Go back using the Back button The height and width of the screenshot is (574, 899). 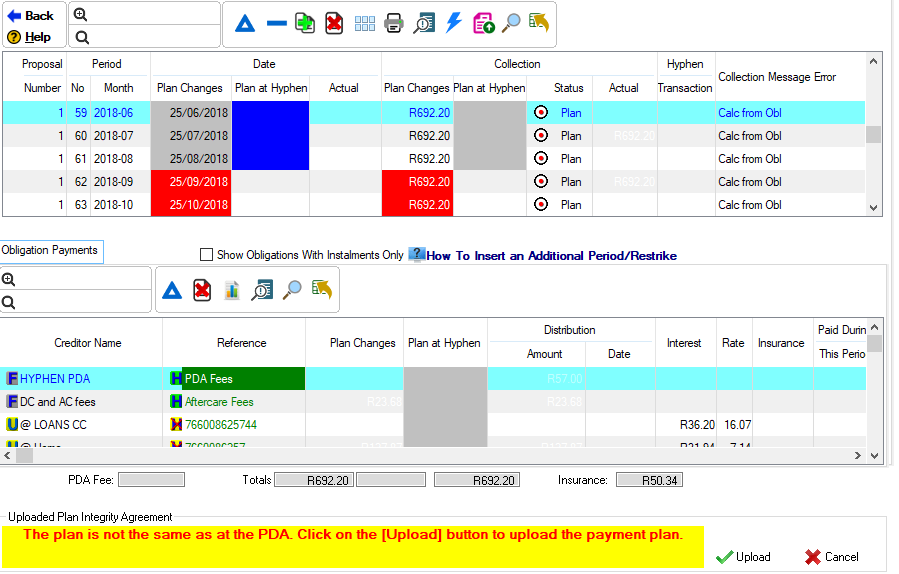31,16
